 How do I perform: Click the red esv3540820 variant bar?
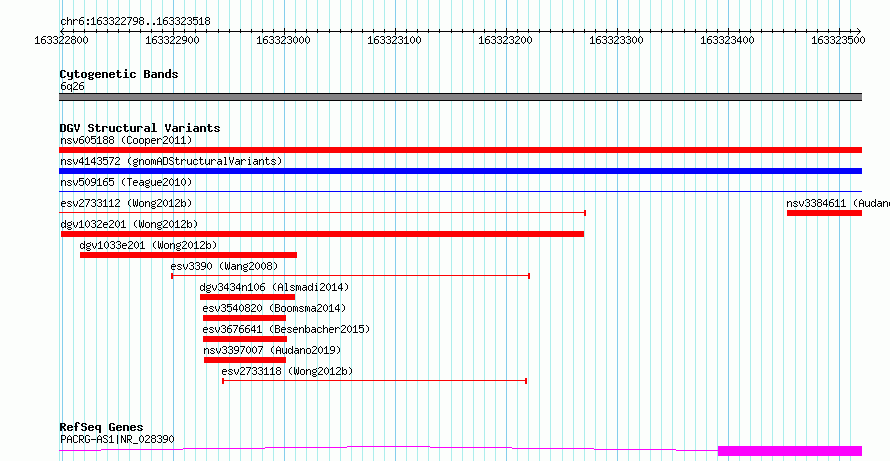click(245, 318)
